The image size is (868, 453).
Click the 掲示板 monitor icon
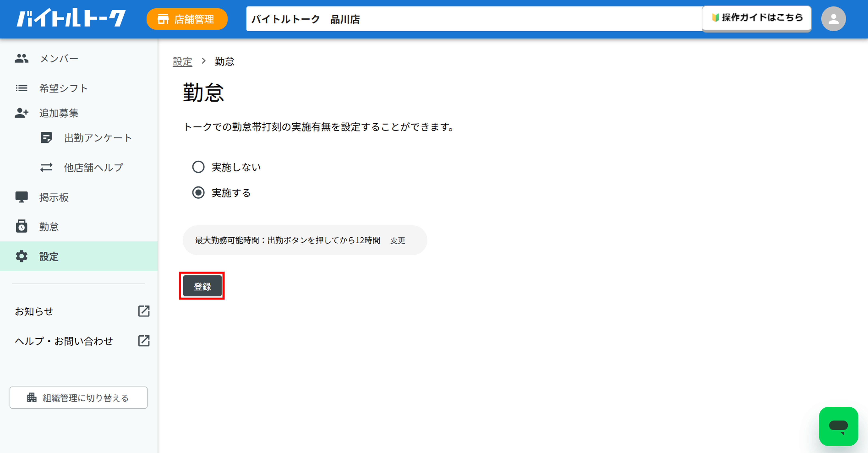point(22,197)
